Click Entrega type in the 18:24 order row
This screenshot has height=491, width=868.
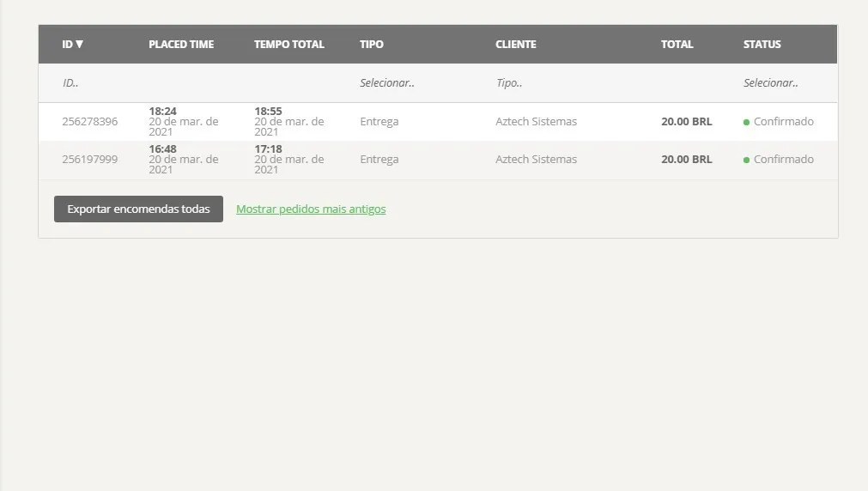tap(379, 122)
